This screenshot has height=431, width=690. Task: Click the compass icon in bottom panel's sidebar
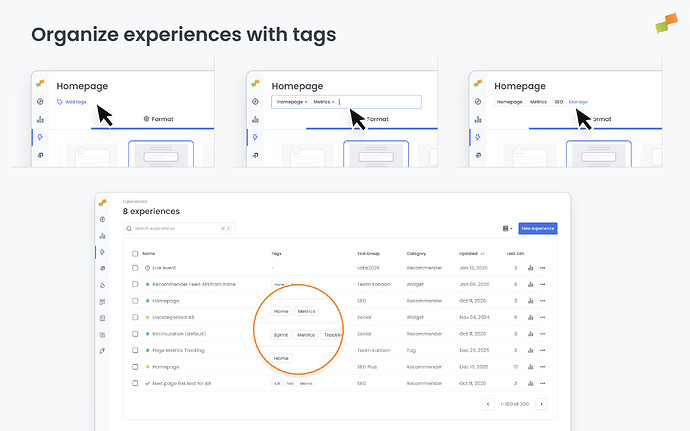(103, 219)
